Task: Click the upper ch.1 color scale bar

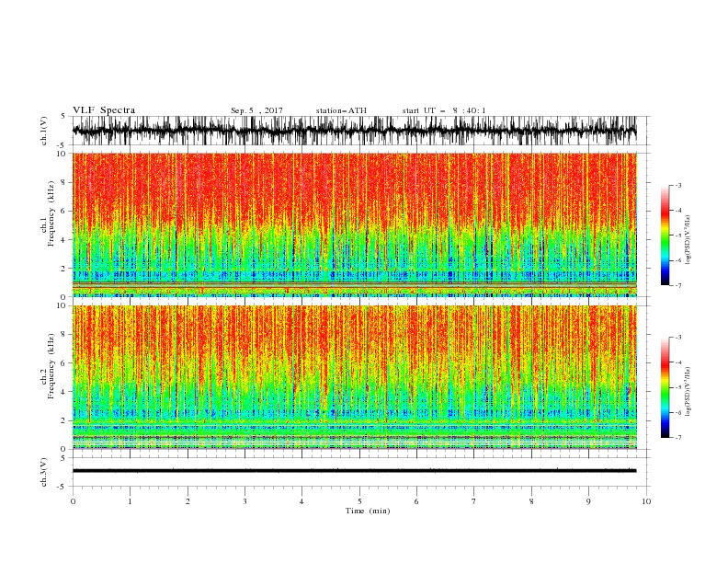Action: coord(665,236)
